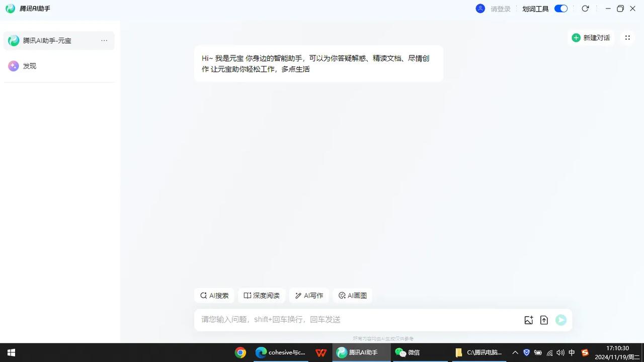Expand hidden system tray icons chevron
The image size is (644, 362).
515,352
